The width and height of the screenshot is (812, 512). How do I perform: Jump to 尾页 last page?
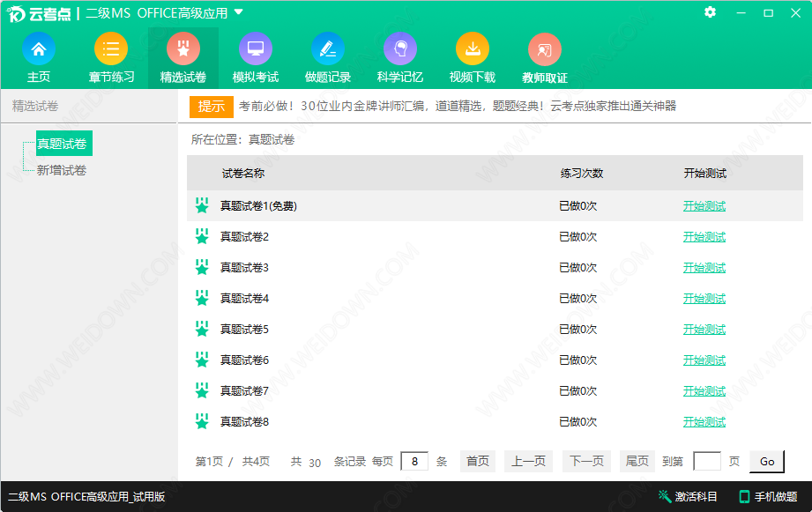pyautogui.click(x=637, y=461)
